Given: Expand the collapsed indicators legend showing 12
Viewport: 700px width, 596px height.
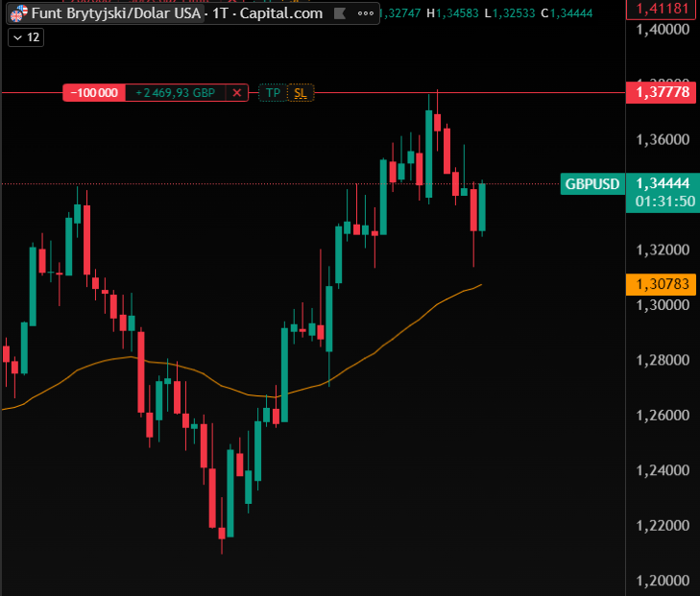Looking at the screenshot, I should coord(26,37).
